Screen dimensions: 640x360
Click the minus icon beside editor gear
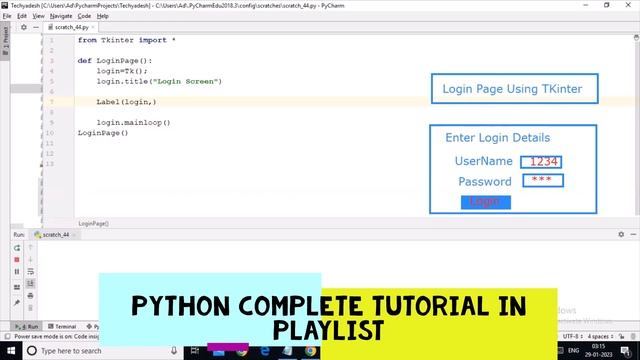tap(36, 27)
